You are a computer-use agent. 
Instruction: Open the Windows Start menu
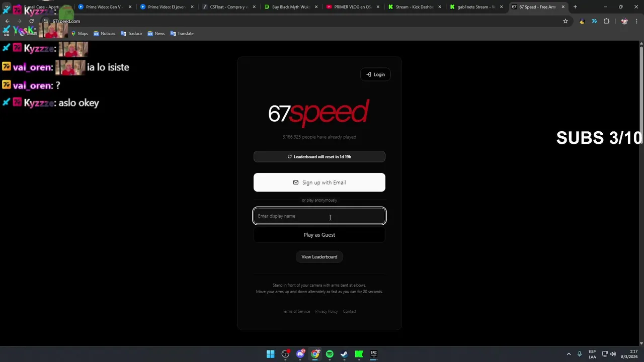270,354
